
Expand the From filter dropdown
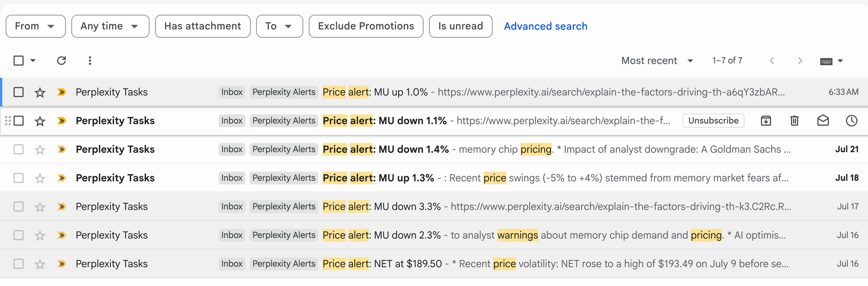coord(36,26)
